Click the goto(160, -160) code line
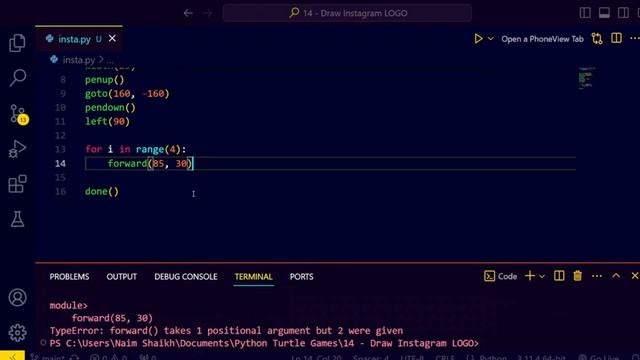The height and width of the screenshot is (360, 640). coord(127,93)
